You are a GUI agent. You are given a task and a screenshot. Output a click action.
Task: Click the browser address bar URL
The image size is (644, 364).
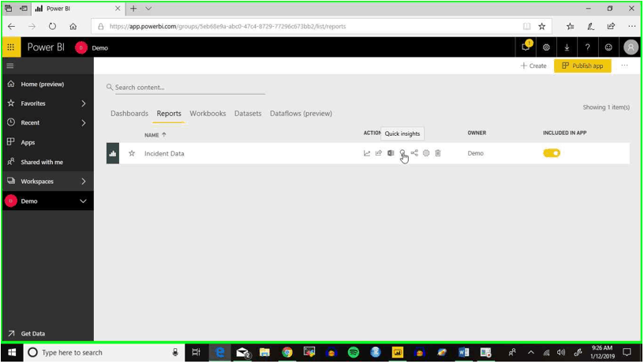tap(227, 26)
